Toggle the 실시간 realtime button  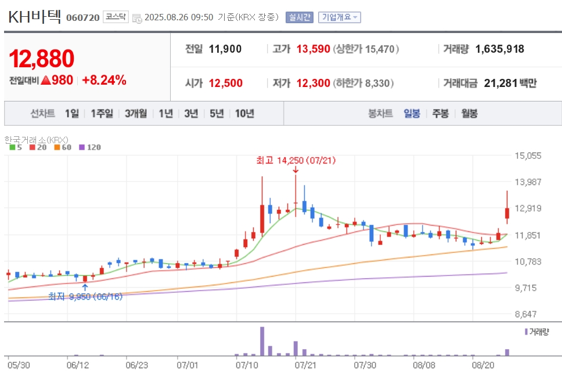coord(300,17)
